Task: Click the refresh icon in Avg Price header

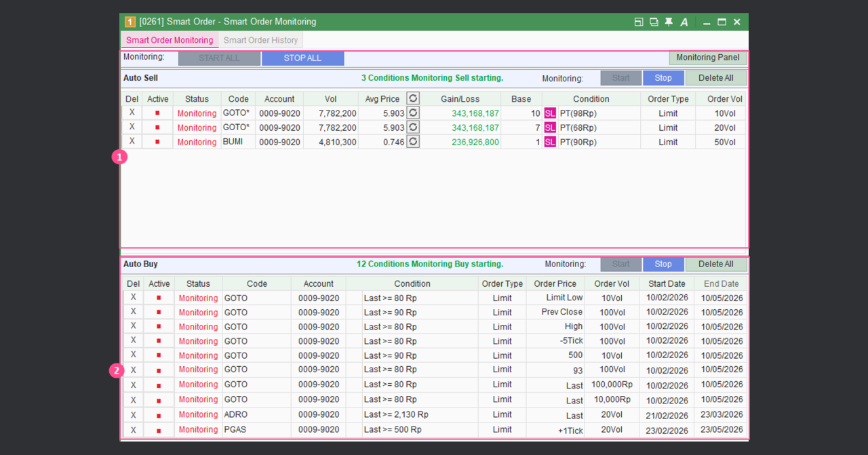Action: [x=412, y=99]
